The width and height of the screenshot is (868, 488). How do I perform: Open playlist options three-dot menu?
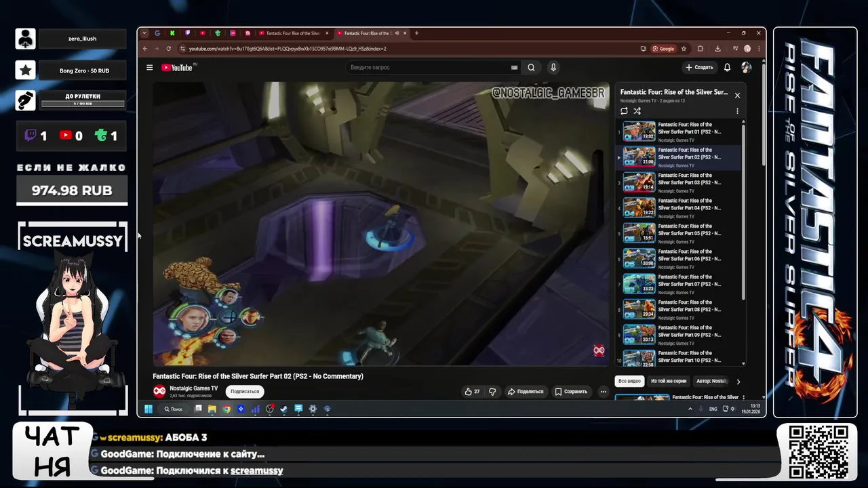737,111
